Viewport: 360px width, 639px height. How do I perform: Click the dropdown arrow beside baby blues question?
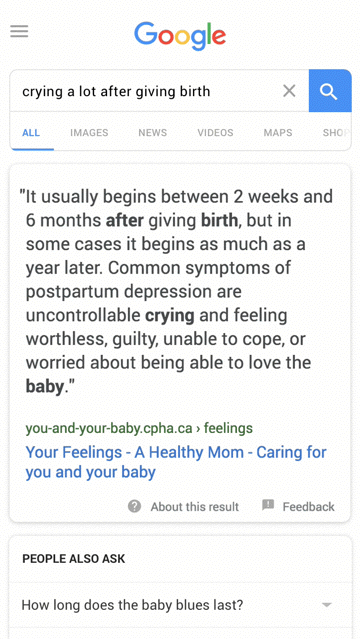tap(327, 605)
